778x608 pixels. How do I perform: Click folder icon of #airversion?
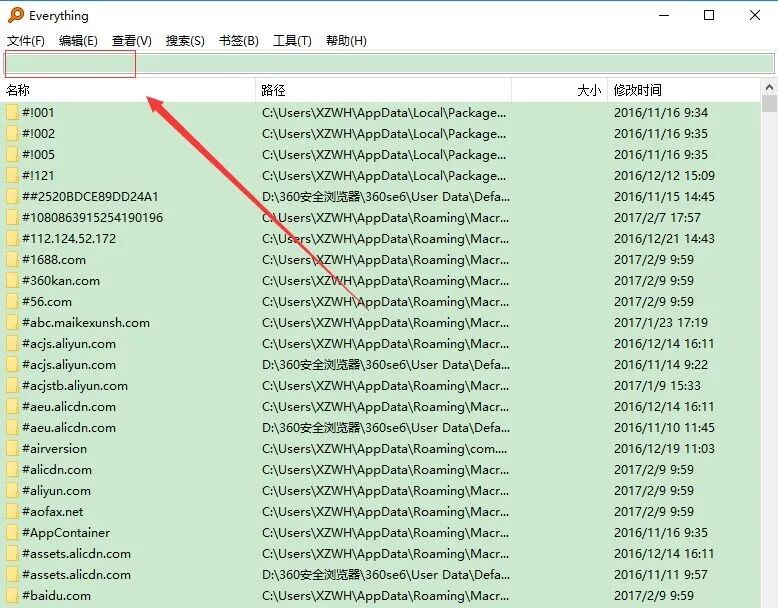click(12, 449)
